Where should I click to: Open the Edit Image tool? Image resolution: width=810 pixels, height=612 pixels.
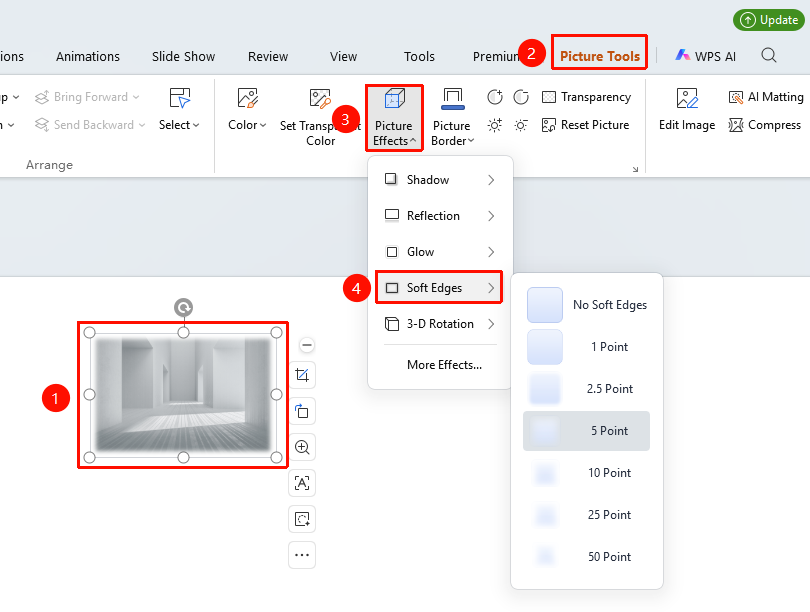687,109
